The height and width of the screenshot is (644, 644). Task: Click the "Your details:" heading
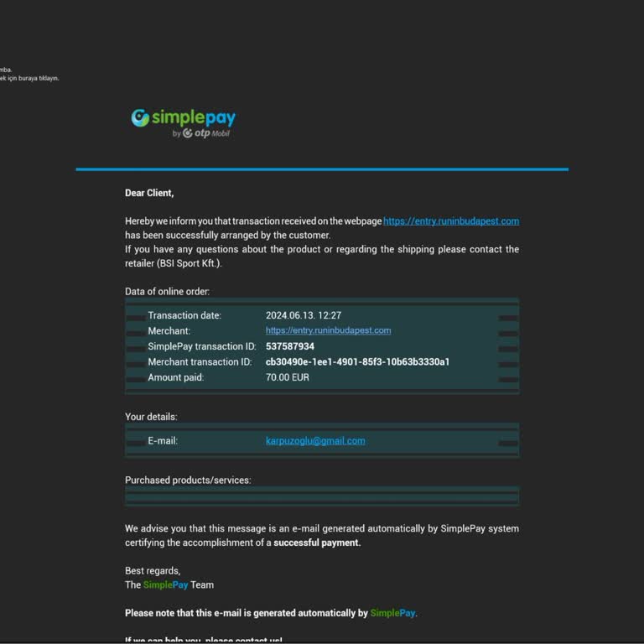click(x=151, y=417)
